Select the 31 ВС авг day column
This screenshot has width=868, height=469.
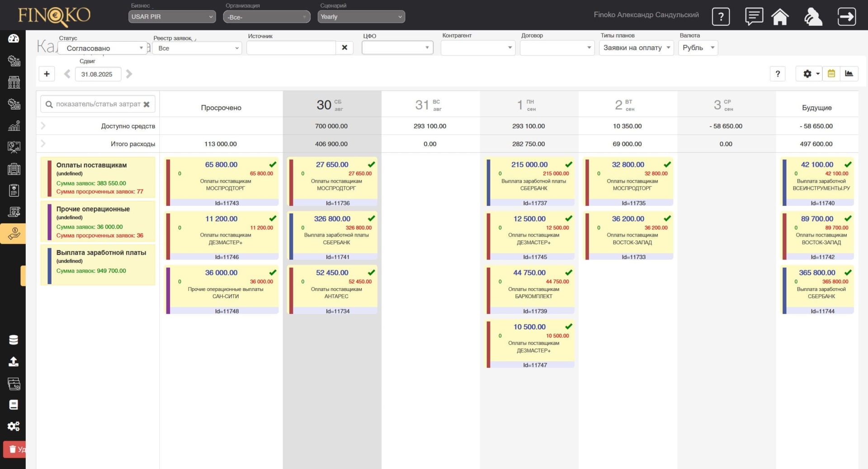pyautogui.click(x=429, y=105)
